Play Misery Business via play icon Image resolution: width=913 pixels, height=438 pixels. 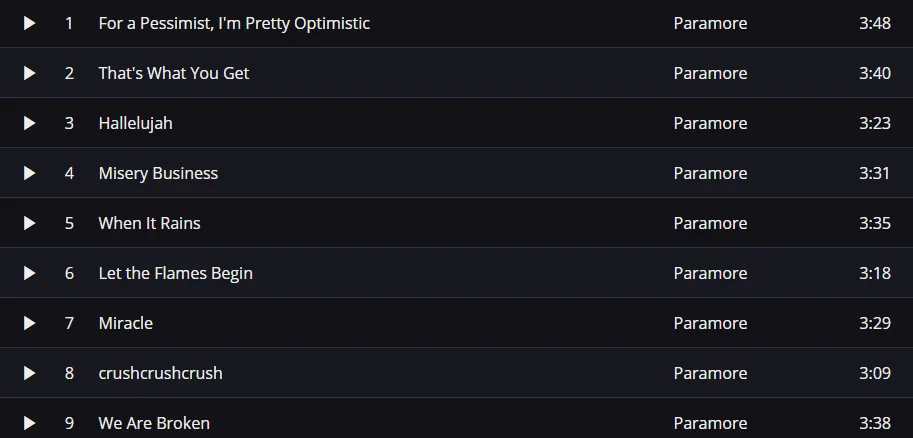(29, 174)
